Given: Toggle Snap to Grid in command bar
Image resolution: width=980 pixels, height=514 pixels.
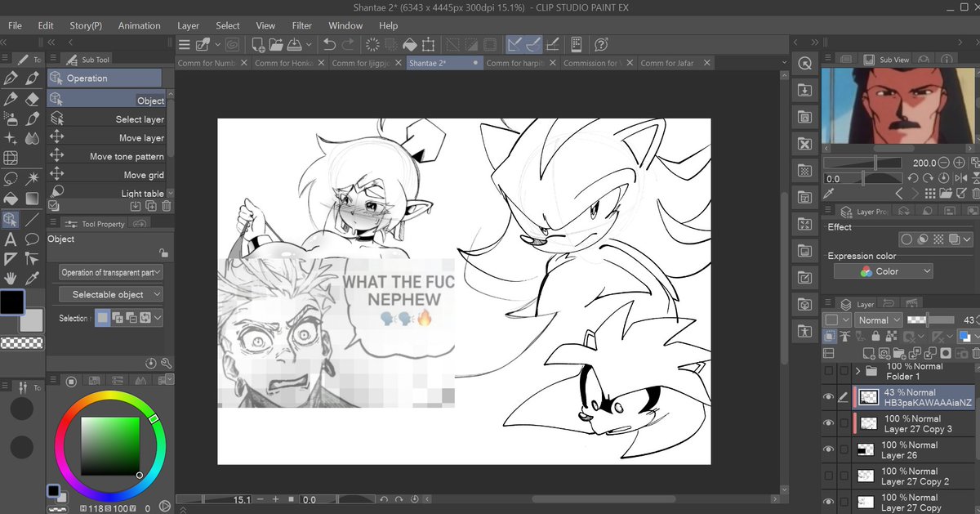Looking at the screenshot, I should click(553, 44).
